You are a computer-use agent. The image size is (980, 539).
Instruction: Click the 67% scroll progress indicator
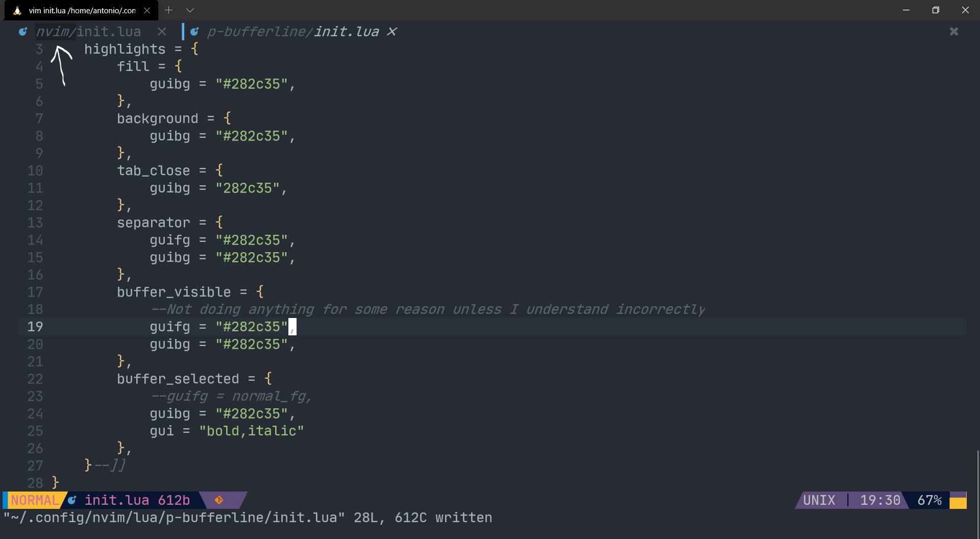(x=930, y=500)
